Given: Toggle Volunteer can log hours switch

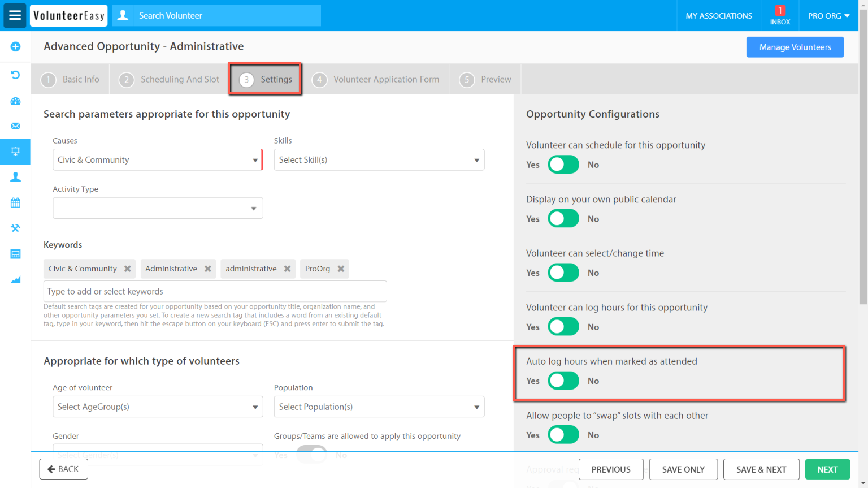Looking at the screenshot, I should coord(563,326).
